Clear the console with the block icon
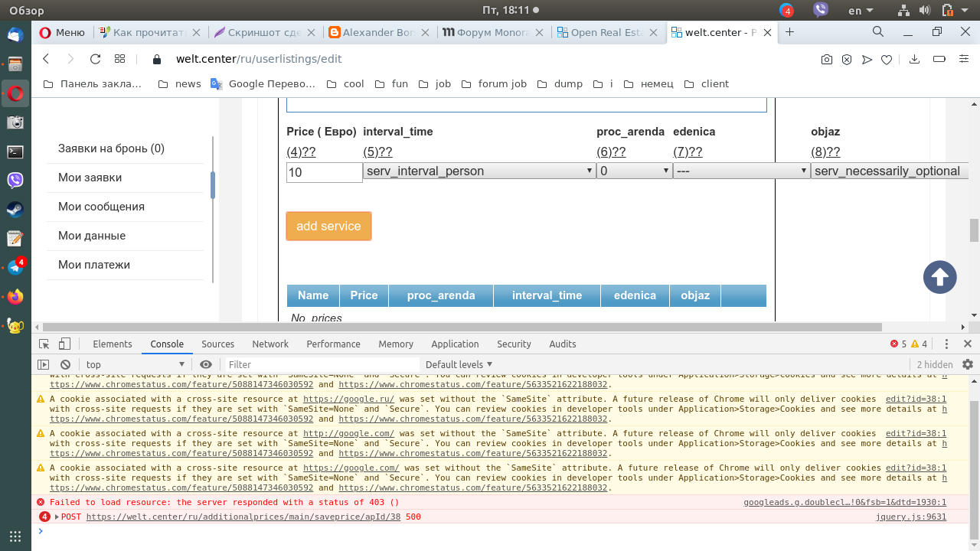This screenshot has width=980, height=551. pos(66,365)
